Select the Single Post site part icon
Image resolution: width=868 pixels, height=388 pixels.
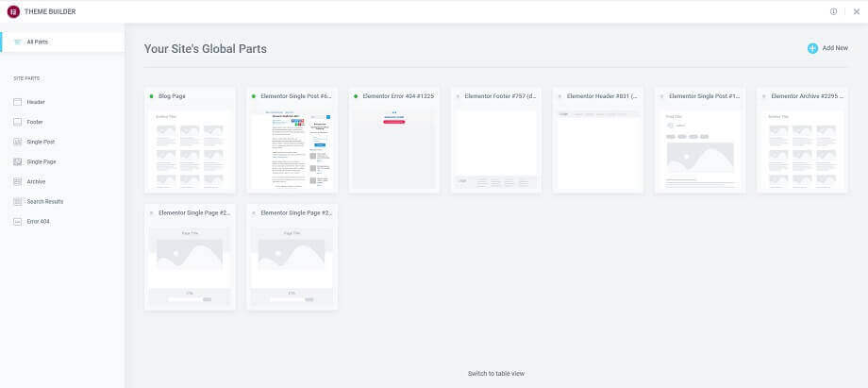17,142
